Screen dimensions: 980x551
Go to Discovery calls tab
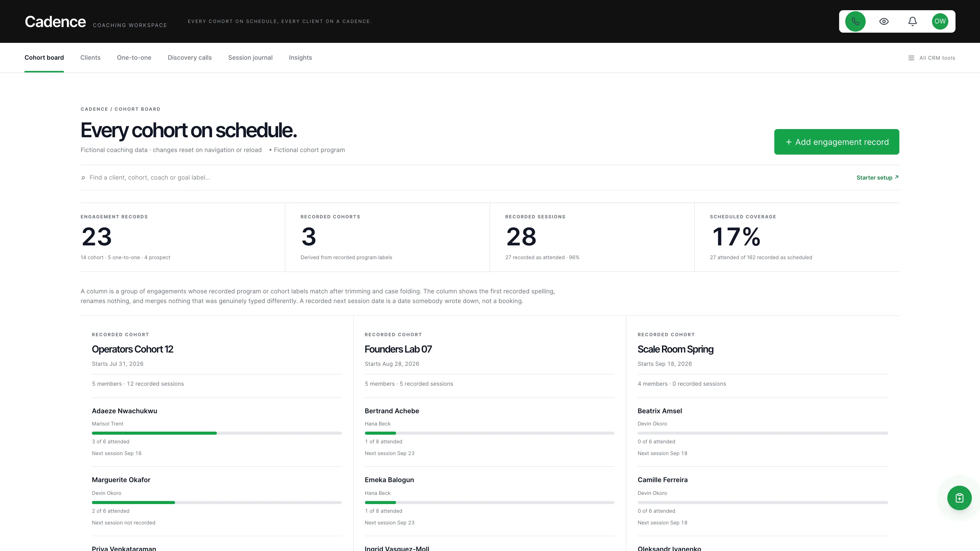189,57
